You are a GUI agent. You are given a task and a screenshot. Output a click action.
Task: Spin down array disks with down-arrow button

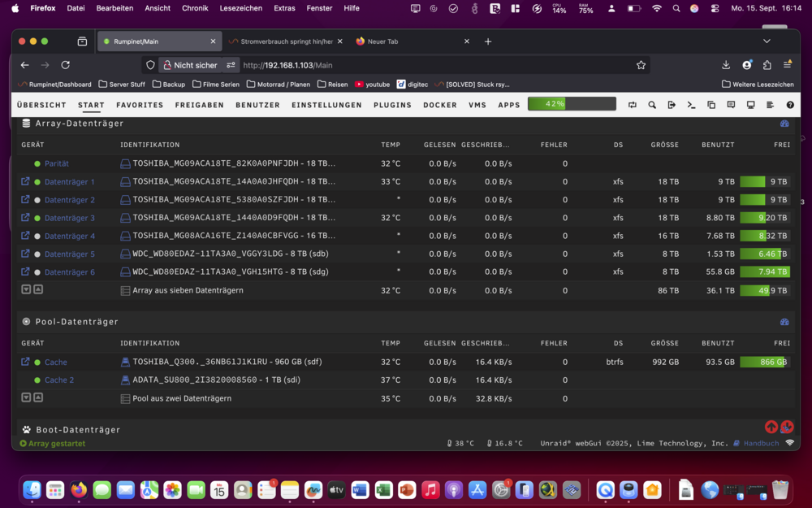[26, 289]
